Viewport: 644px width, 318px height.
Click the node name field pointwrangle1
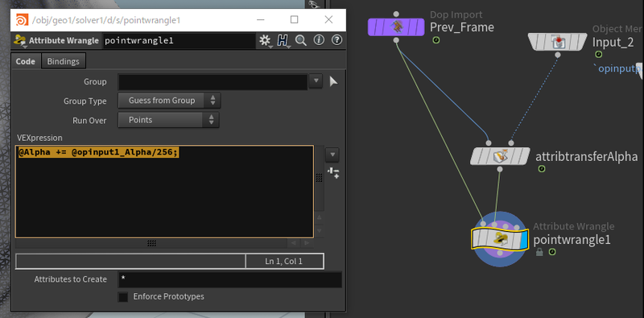click(x=179, y=41)
